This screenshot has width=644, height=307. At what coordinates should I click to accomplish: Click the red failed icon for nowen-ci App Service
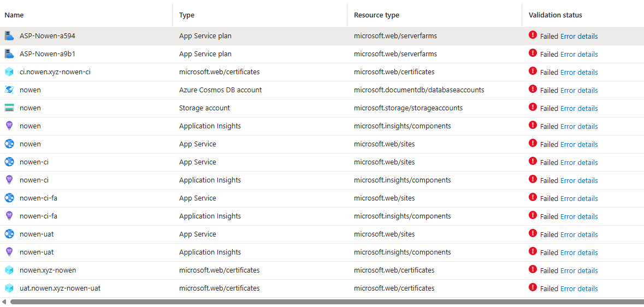[533, 161]
